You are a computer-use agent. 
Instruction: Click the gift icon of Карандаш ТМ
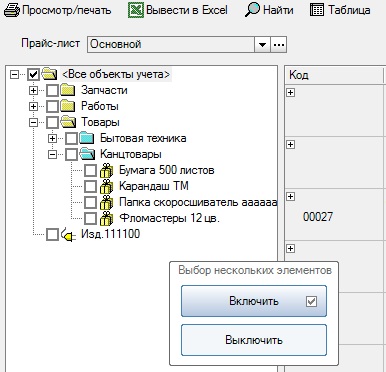106,186
